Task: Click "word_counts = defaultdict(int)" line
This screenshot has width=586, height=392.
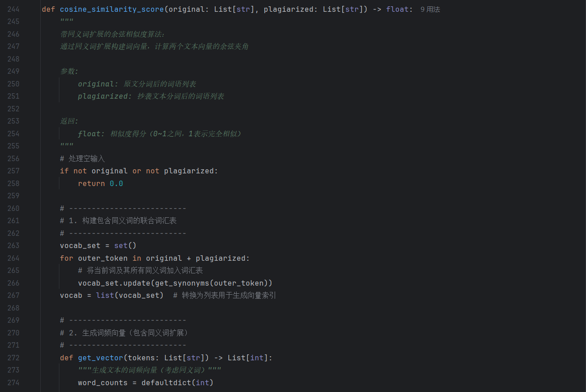Action: click(145, 382)
